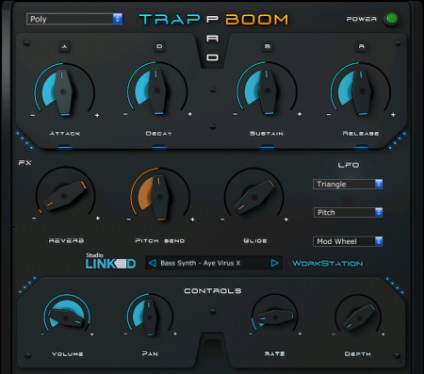Screen dimensions: 424x374
Task: Click the Pitch Bend label
Action: tap(160, 241)
